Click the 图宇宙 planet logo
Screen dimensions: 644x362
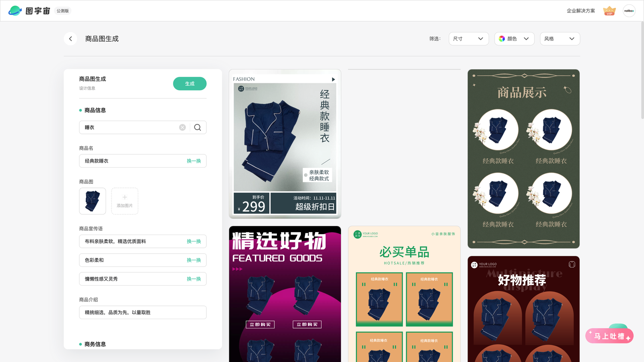(x=15, y=11)
